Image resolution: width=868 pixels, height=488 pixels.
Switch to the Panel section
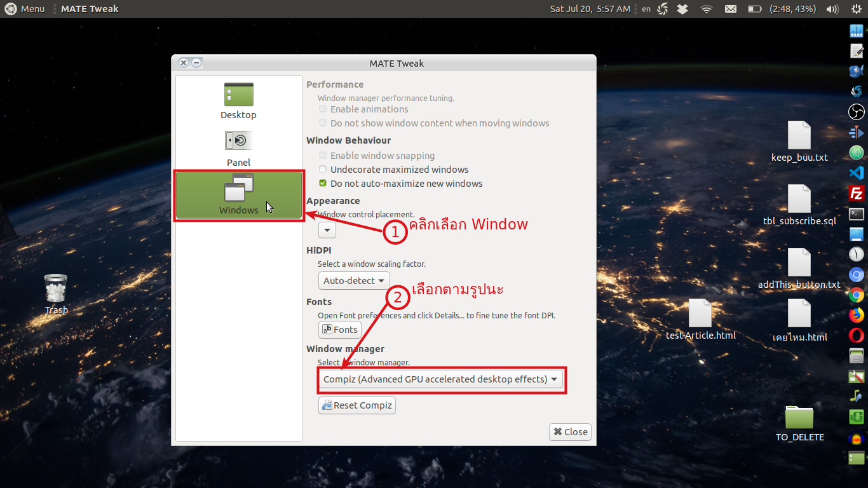click(x=238, y=149)
